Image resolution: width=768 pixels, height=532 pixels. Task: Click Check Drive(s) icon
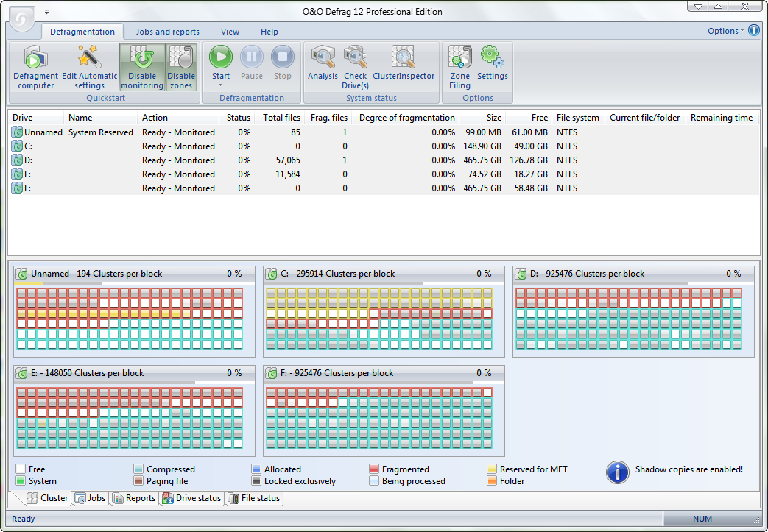click(356, 57)
